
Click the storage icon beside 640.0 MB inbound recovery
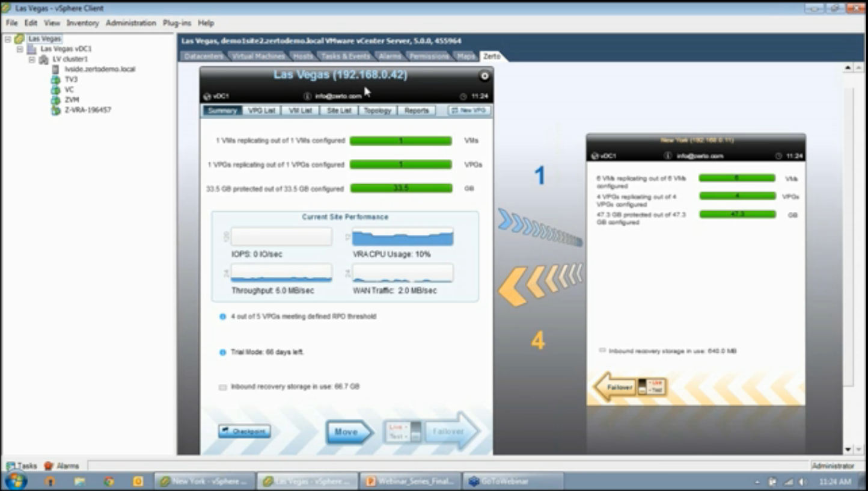(602, 350)
